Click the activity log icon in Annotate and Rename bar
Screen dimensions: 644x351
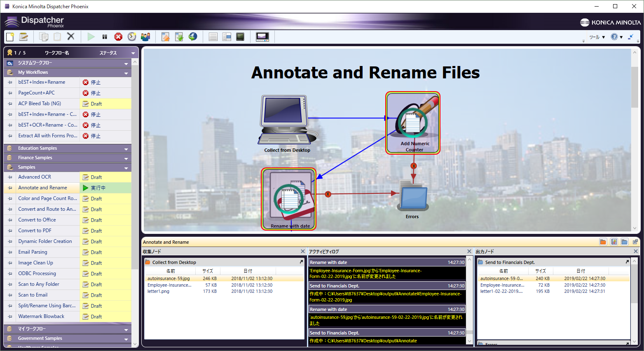point(614,242)
